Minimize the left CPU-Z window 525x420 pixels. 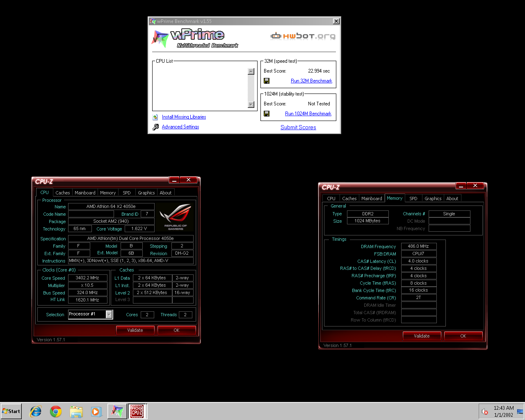click(x=174, y=180)
